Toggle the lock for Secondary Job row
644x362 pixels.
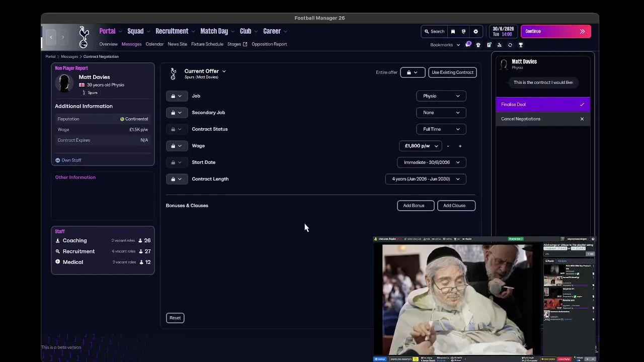[x=177, y=113]
